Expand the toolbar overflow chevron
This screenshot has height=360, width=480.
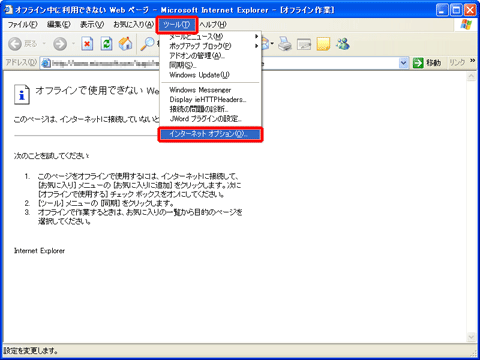473,61
